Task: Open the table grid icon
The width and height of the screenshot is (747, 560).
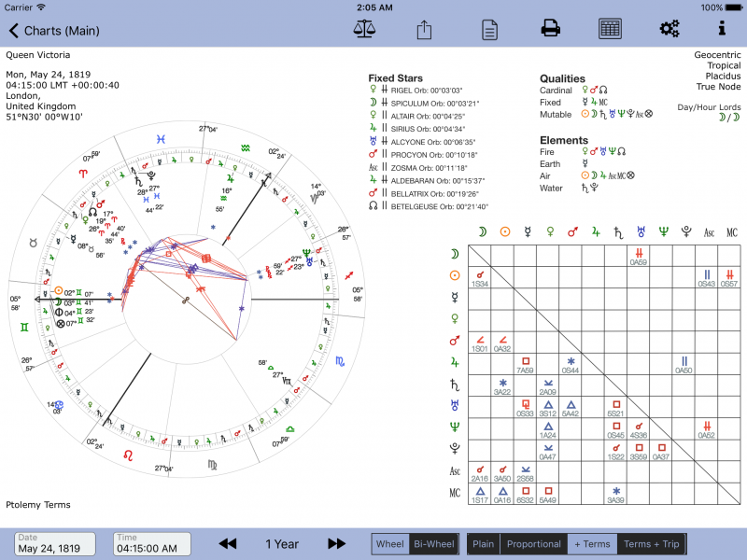Action: 611,29
